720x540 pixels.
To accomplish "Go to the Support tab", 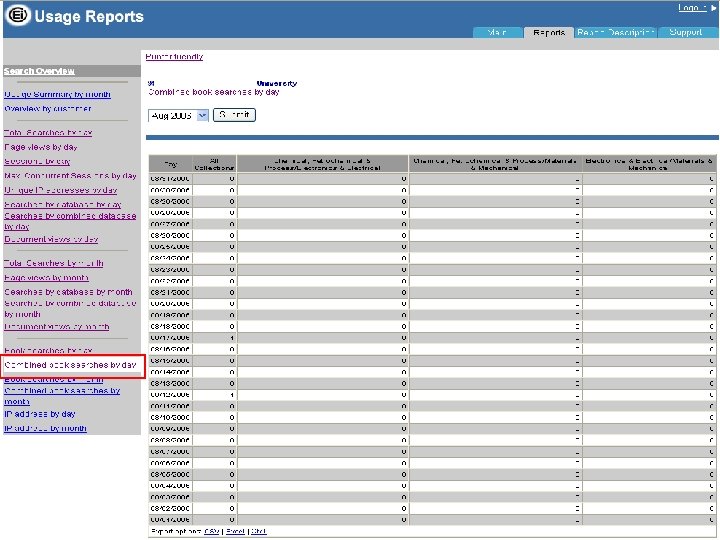I will tap(686, 32).
